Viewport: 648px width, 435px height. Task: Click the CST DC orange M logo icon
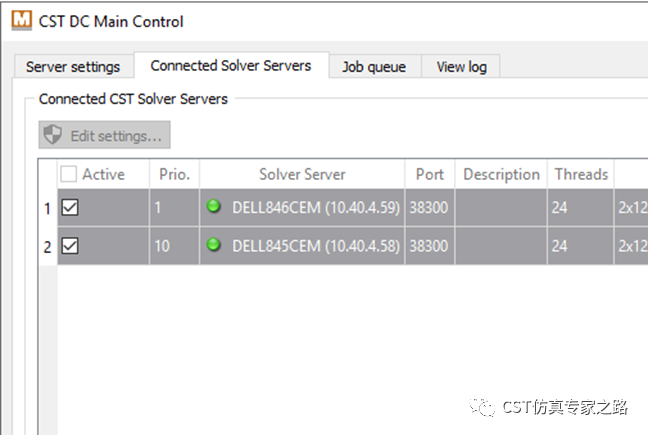[21, 21]
